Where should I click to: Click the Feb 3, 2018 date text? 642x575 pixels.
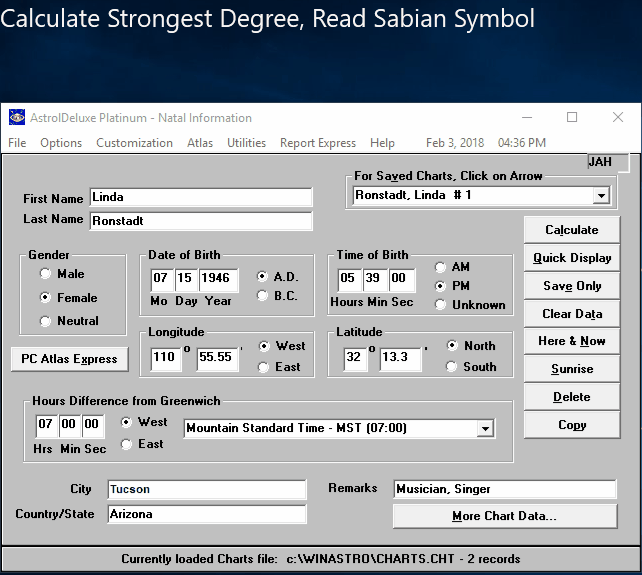(455, 143)
